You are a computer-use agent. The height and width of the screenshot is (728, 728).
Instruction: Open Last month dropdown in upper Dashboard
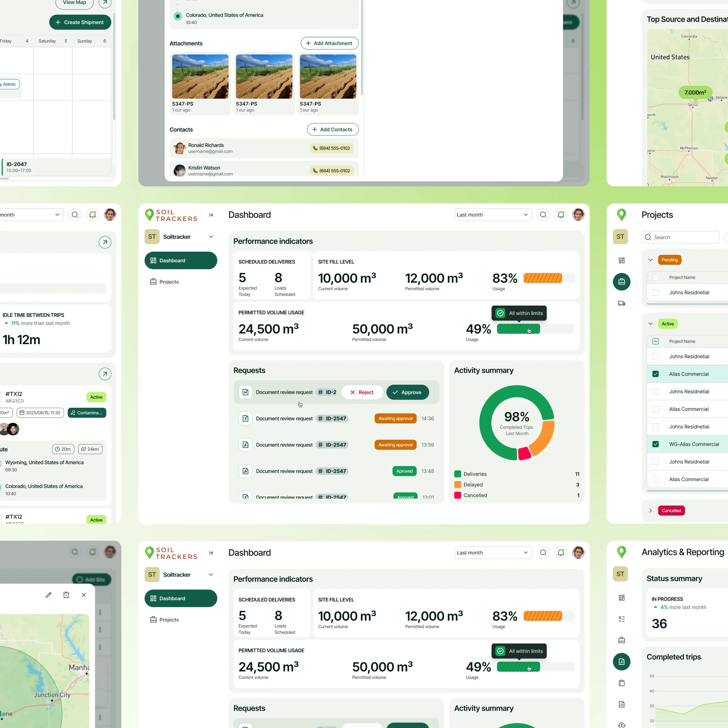pos(493,215)
